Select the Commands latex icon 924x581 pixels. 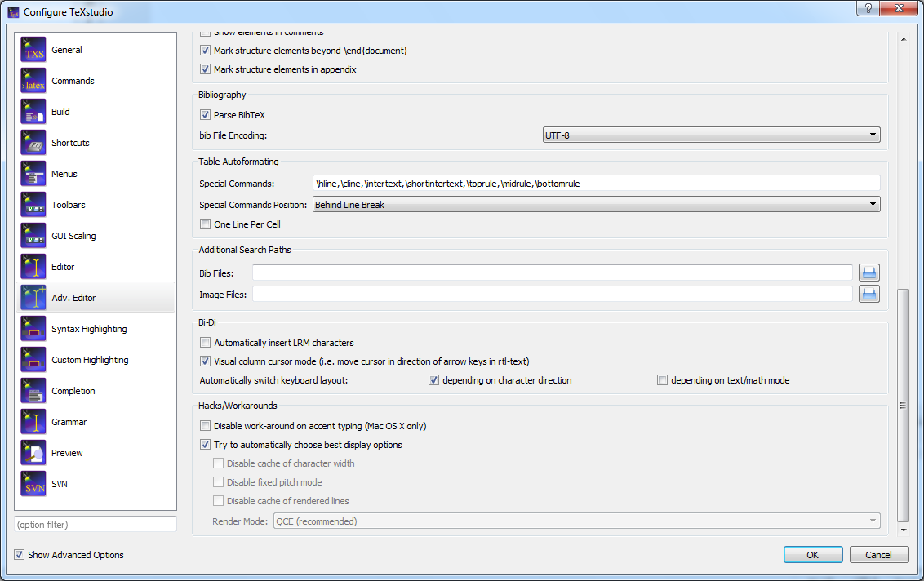[x=33, y=81]
